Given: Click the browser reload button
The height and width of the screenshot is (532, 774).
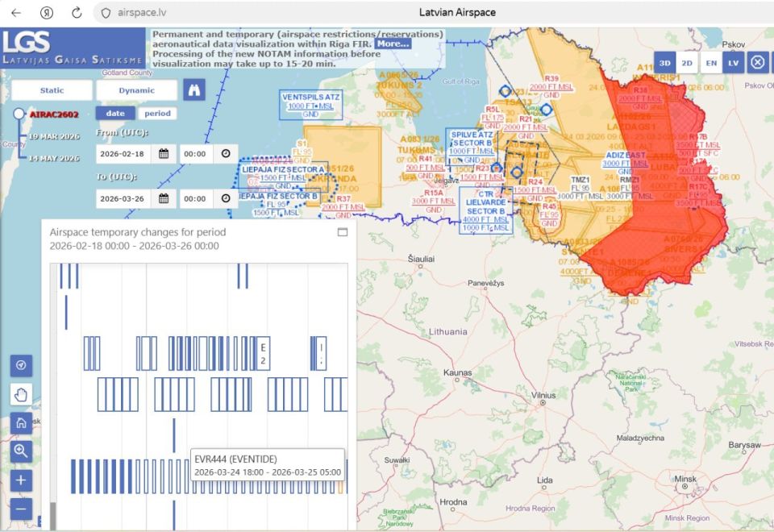Looking at the screenshot, I should [77, 12].
